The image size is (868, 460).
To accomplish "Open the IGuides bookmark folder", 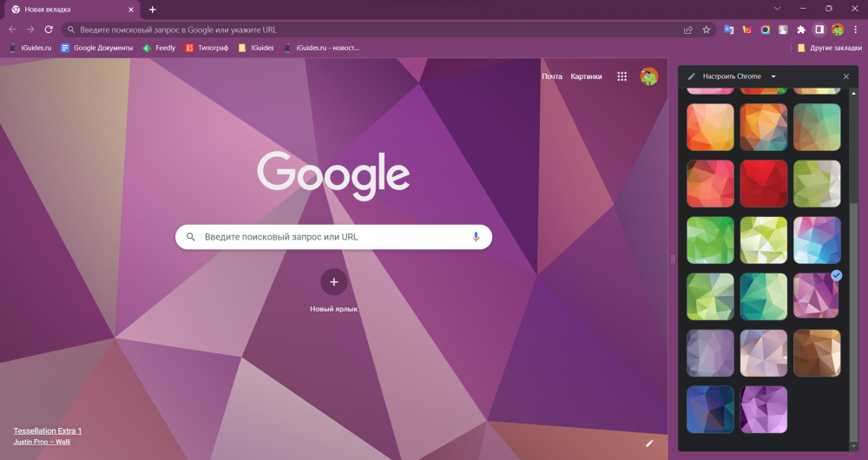I will 256,48.
